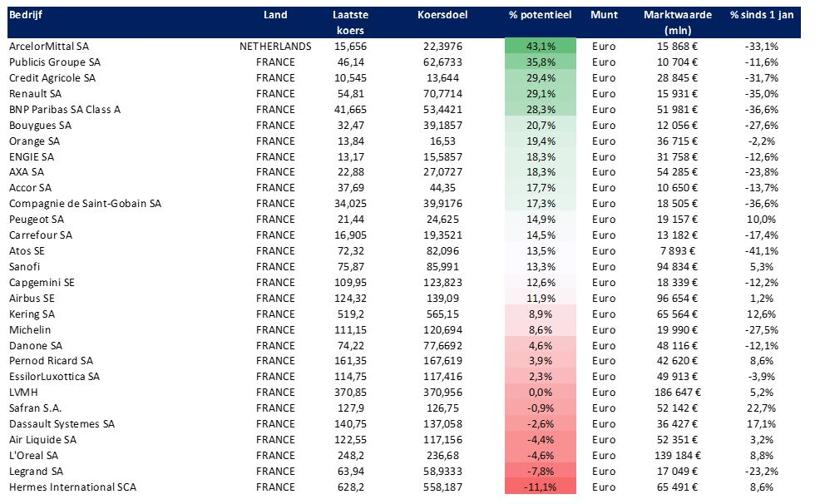Select the ArcelorMittal SA company cell

coord(49,47)
